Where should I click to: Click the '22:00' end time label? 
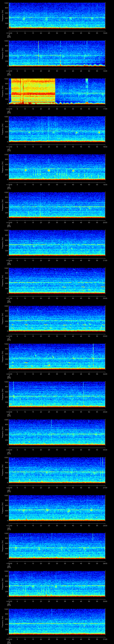[105, 298]
